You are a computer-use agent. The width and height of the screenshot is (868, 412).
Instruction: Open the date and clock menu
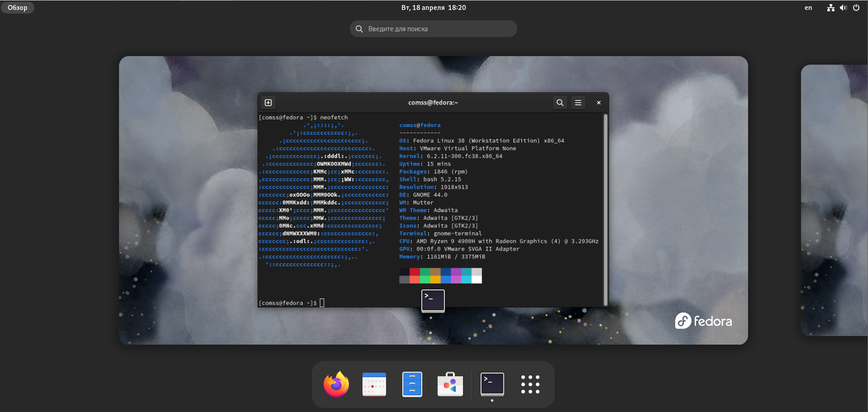click(433, 8)
